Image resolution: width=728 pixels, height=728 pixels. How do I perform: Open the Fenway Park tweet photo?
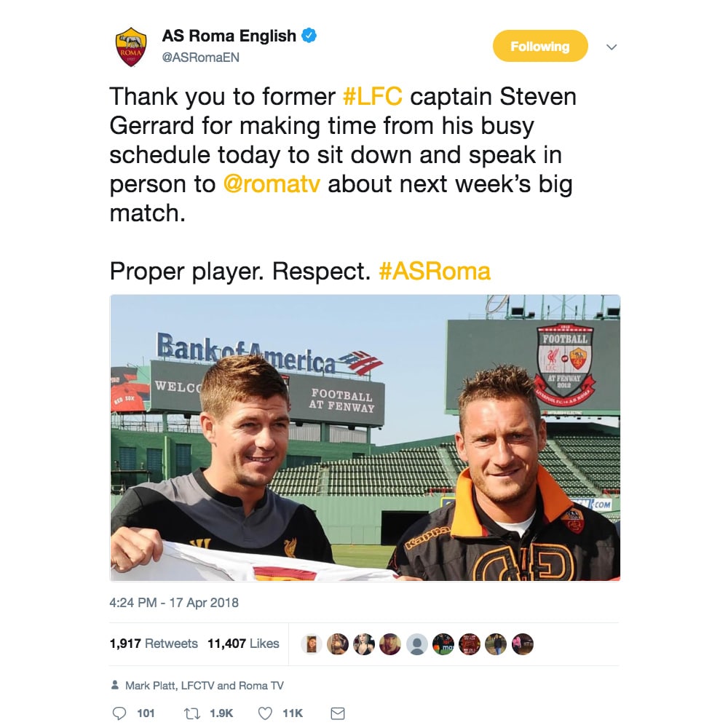click(x=365, y=438)
